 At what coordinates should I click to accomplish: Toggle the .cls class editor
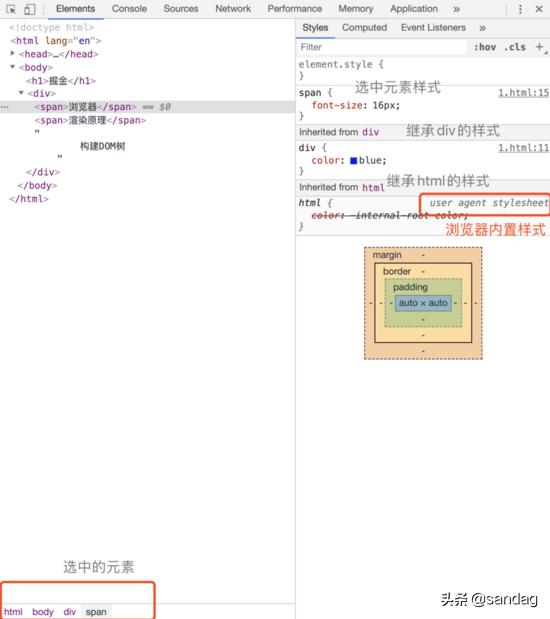click(515, 47)
